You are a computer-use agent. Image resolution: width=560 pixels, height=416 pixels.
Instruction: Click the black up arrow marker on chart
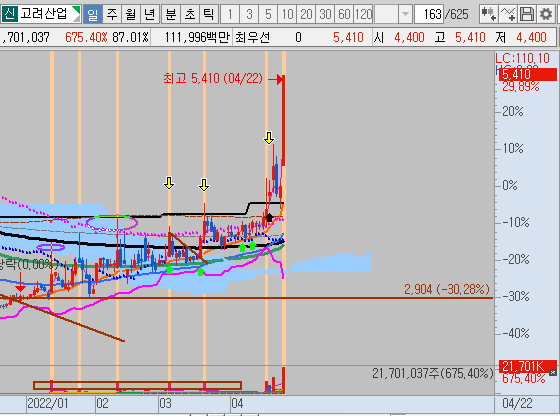269,217
